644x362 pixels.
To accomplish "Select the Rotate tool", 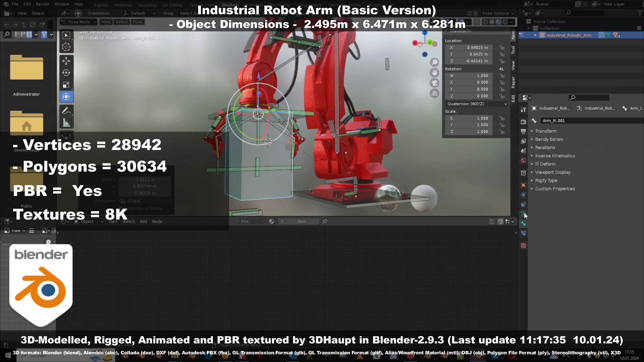I will (66, 73).
